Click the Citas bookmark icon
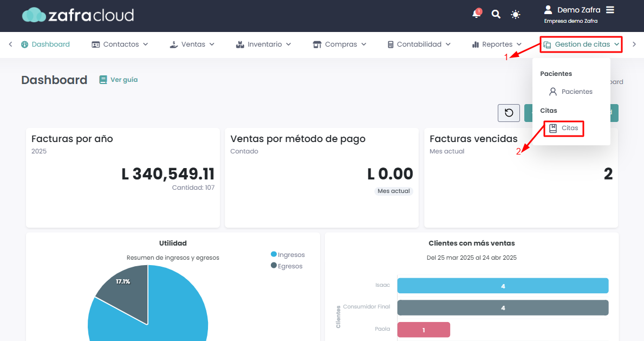This screenshot has height=341, width=644. tap(553, 128)
